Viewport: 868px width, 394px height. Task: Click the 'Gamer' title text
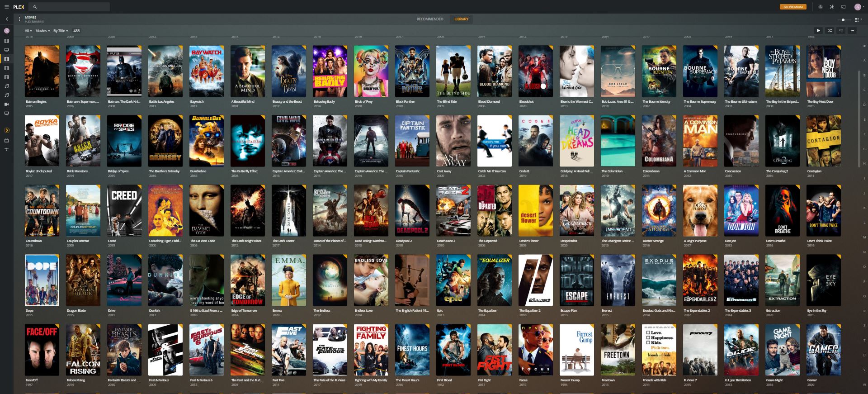[x=812, y=380]
